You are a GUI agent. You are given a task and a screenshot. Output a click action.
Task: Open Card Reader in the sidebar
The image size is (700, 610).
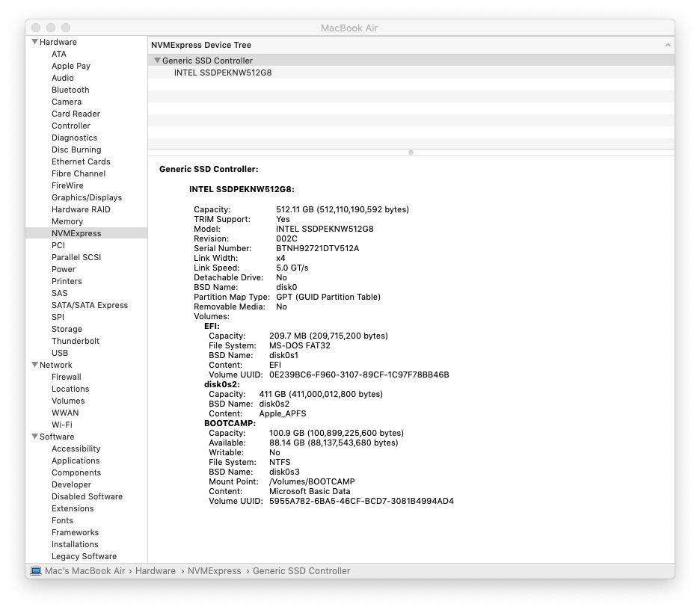(x=76, y=114)
